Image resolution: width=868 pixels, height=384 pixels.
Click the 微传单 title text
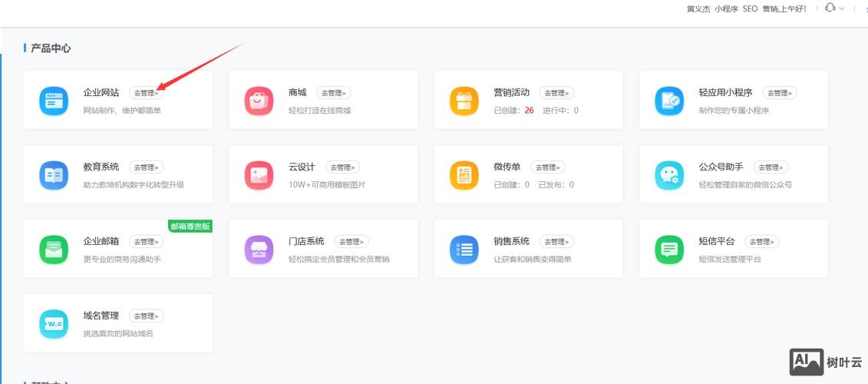[507, 167]
